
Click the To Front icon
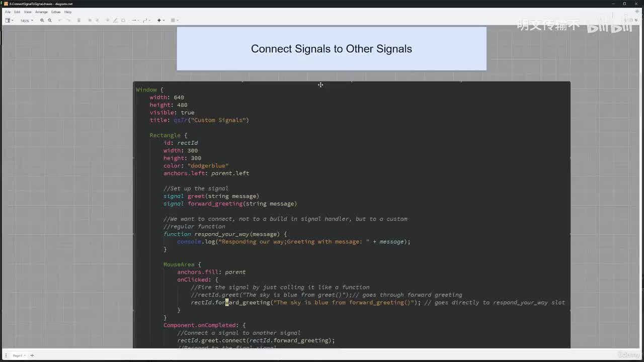click(x=90, y=21)
